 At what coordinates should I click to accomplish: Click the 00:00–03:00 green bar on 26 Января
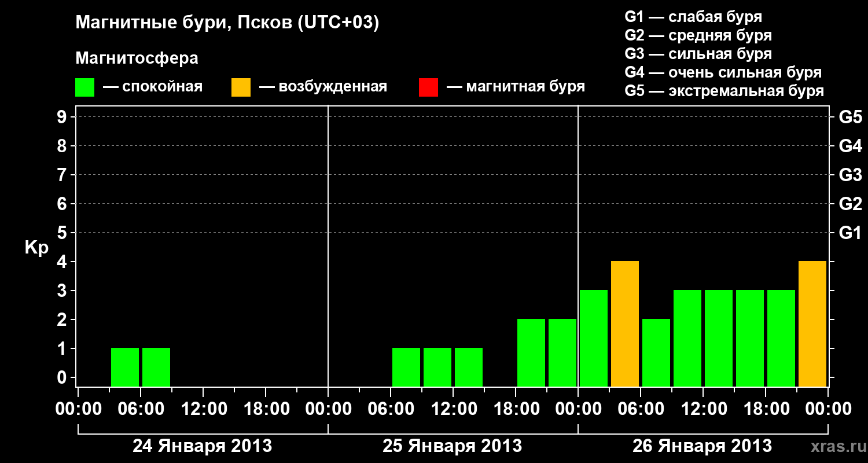pyautogui.click(x=594, y=339)
